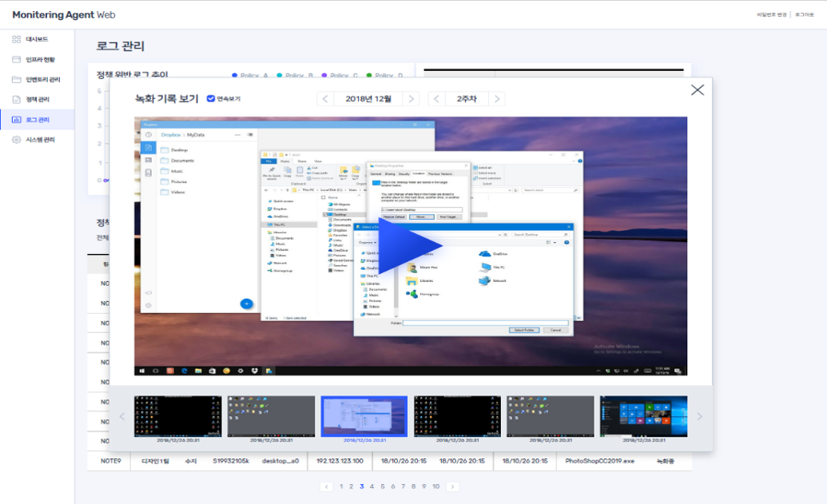The width and height of the screenshot is (827, 504).
Task: Move to next week after 2주차
Action: point(497,99)
